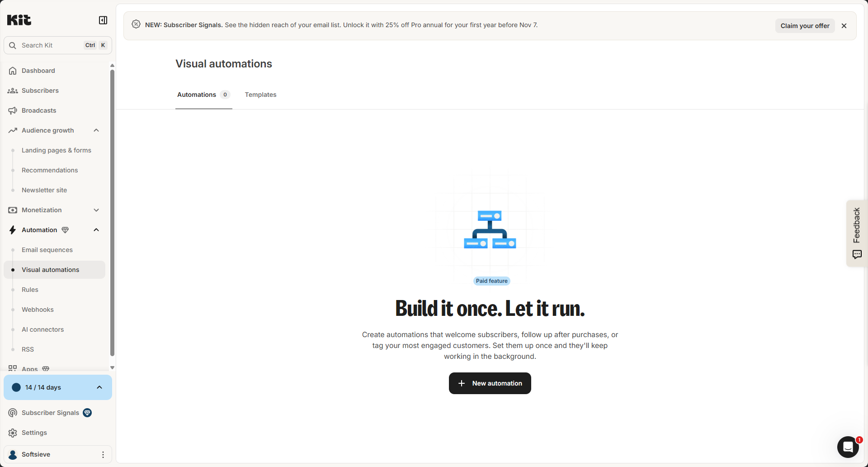
Task: Open the Feedback side tab
Action: (856, 233)
